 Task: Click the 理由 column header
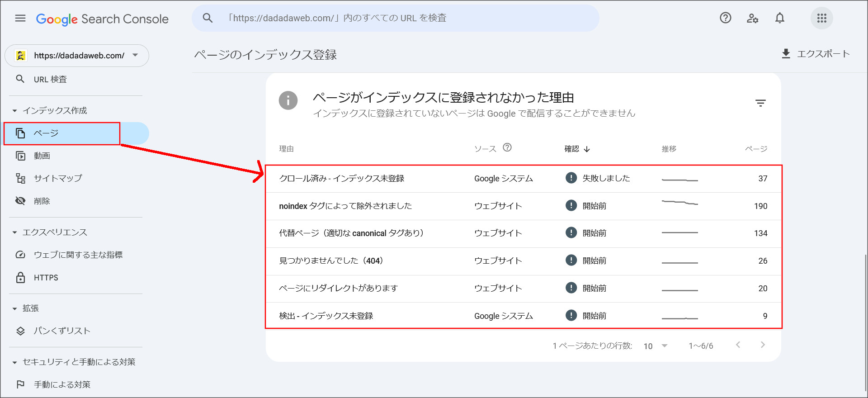pyautogui.click(x=286, y=149)
